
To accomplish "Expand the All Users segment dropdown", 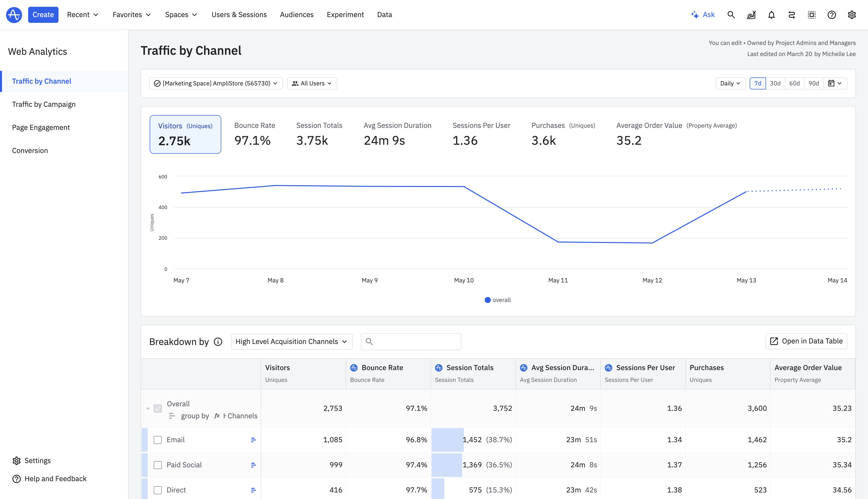I will (312, 83).
